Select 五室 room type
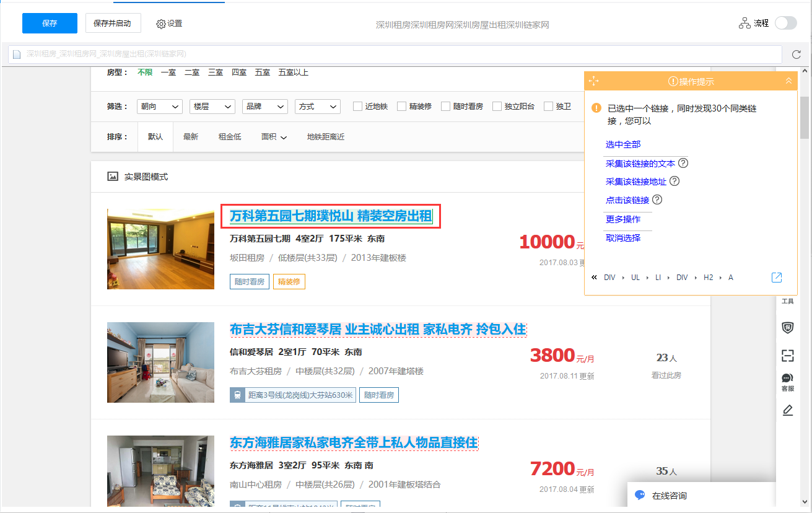812x513 pixels. [x=263, y=72]
